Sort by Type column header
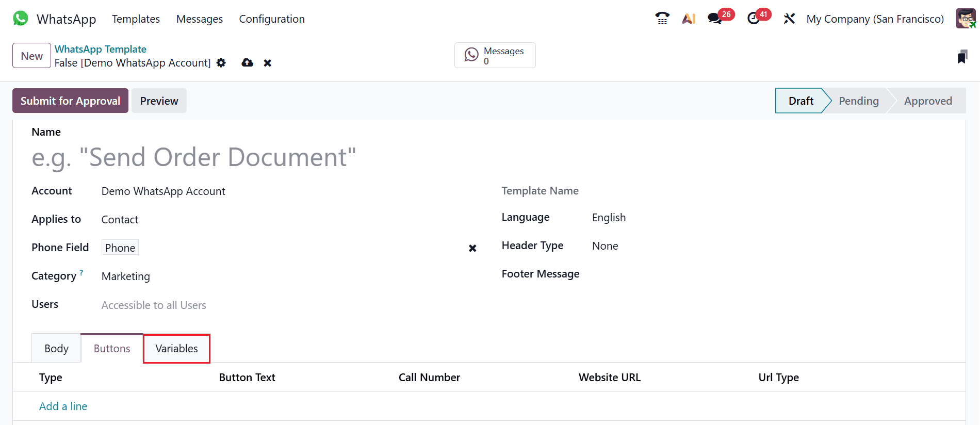980x425 pixels. [x=51, y=378]
